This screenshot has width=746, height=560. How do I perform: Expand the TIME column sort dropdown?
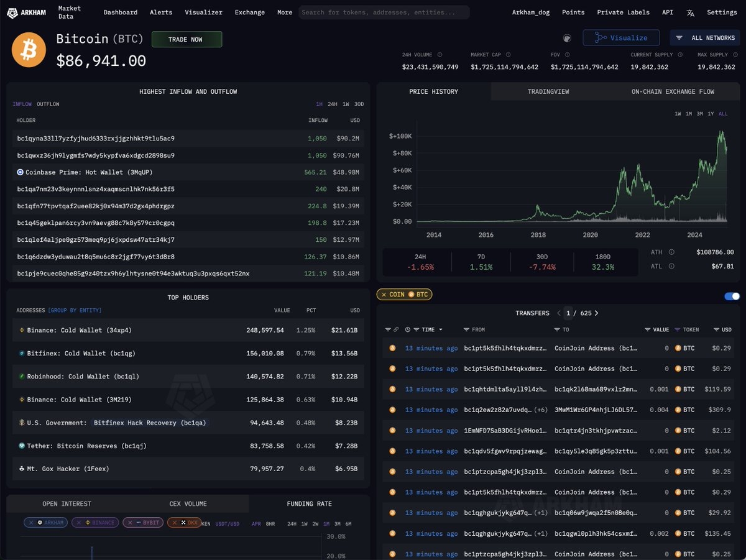[x=441, y=329]
